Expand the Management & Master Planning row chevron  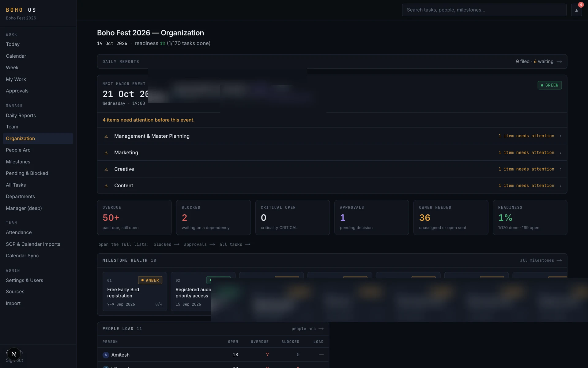click(x=560, y=136)
